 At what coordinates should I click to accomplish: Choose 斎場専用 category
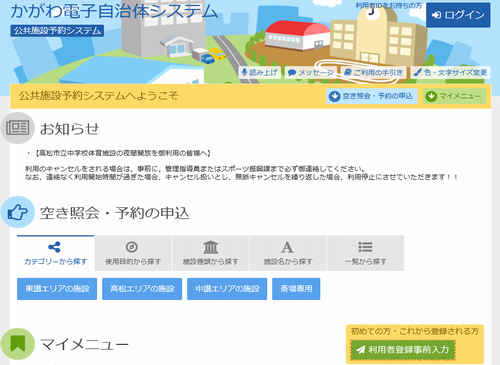tap(296, 289)
